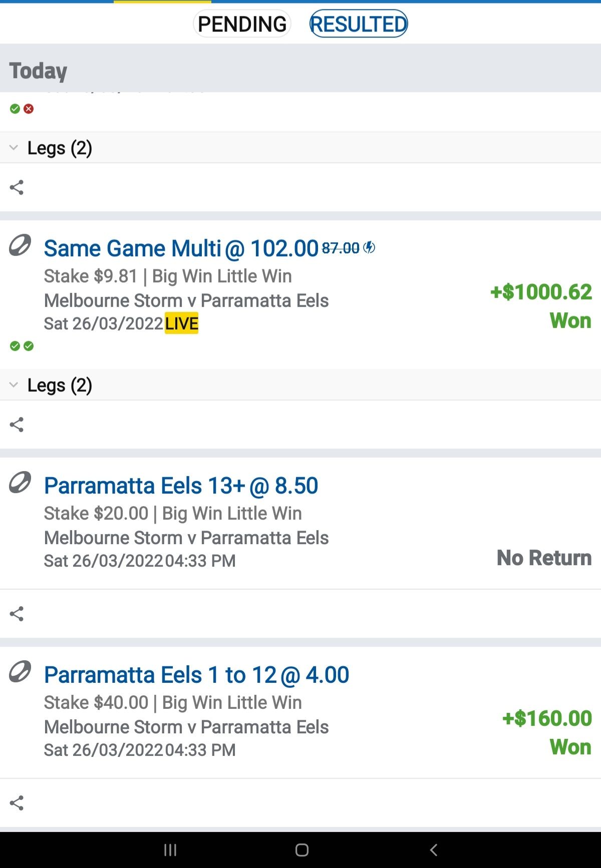
Task: Tap the red cross leg result indicator
Action: coord(29,109)
